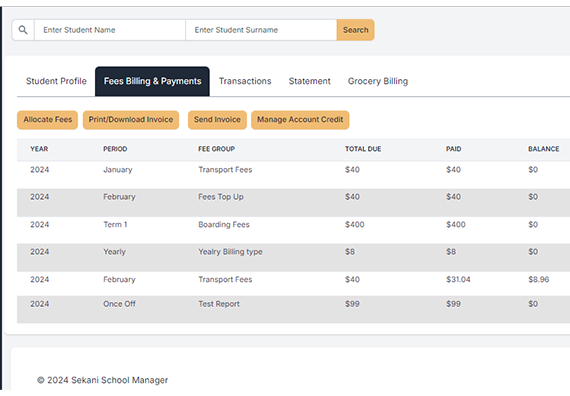This screenshot has height=396, width=570.
Task: Select Transport Fees in the January row
Action: pyautogui.click(x=225, y=170)
